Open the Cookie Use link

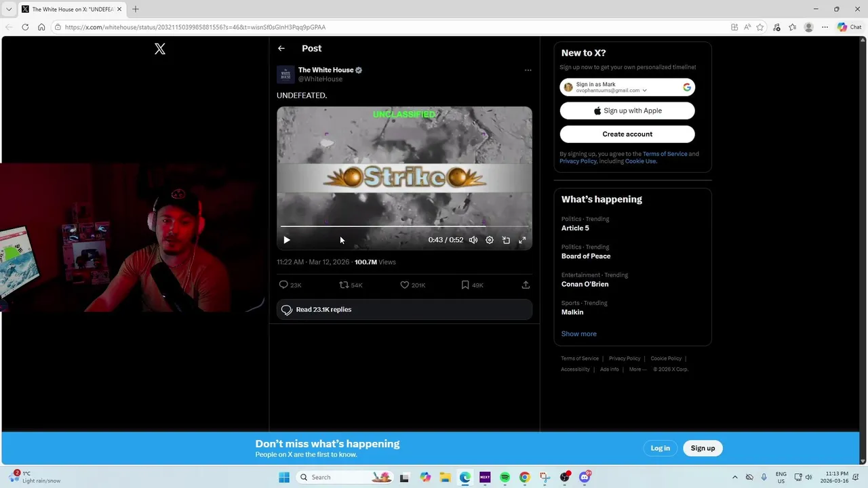coord(640,161)
